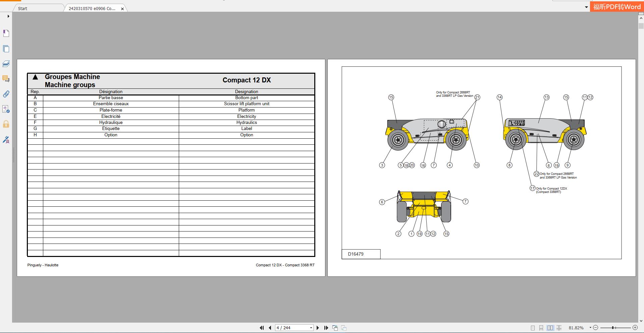Click the 'Ensemble ciseaux' table cell
Image resolution: width=644 pixels, height=333 pixels.
click(111, 104)
